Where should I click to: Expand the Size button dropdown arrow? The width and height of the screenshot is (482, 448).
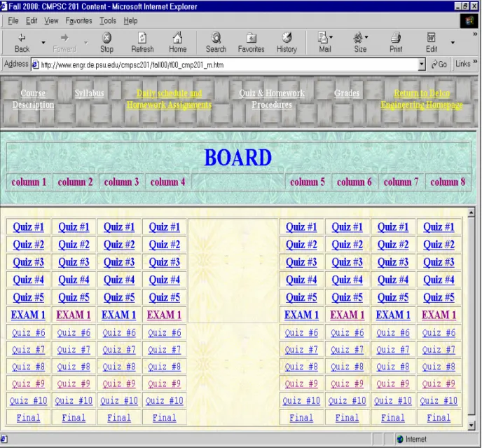366,37
